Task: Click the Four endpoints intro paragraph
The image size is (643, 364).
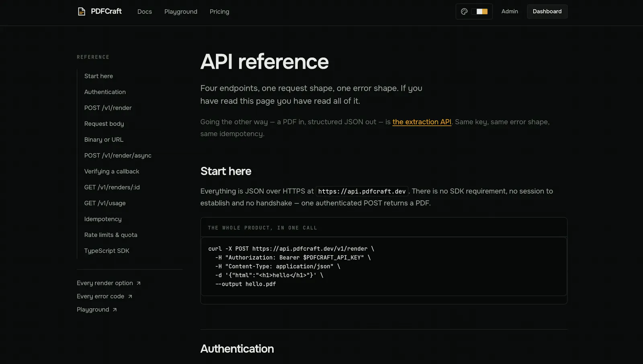Action: [311, 94]
